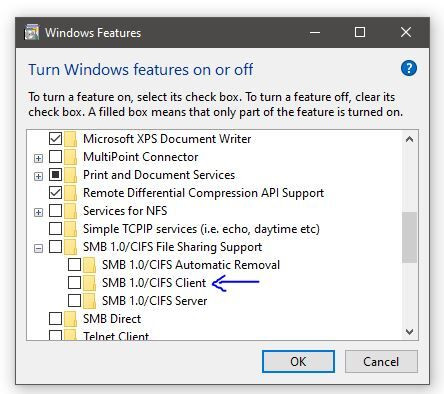
Task: Select the 'Simple TCPIP services' label
Action: pos(201,229)
